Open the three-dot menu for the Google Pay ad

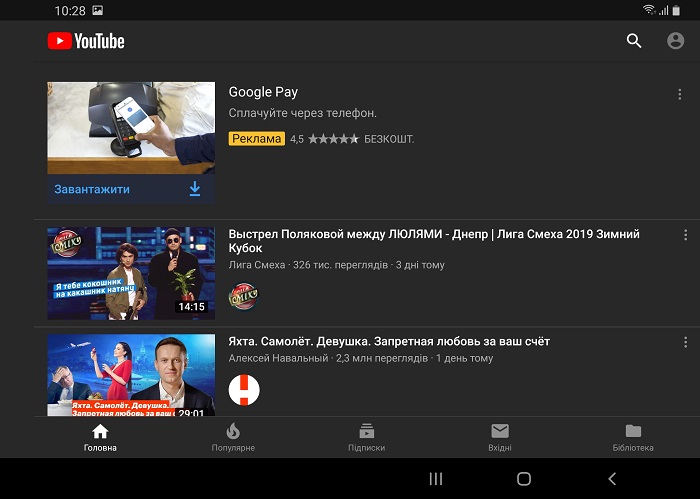(679, 94)
